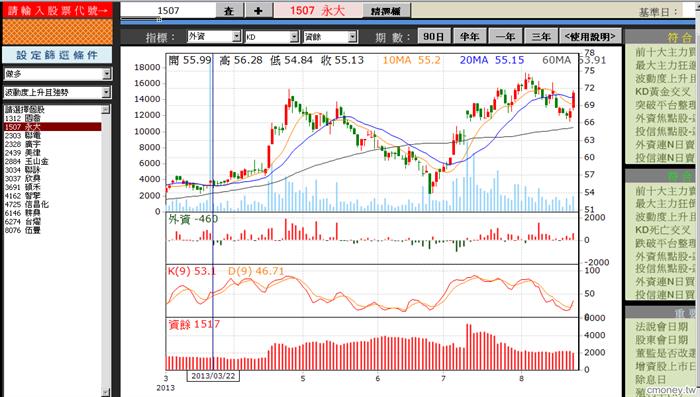Click the plus button beside 查
Image resolution: width=700 pixels, height=397 pixels.
coord(258,11)
